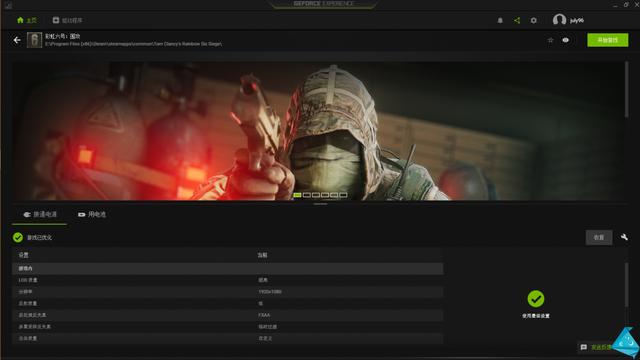Select the plugged-in power tab

tap(40, 214)
